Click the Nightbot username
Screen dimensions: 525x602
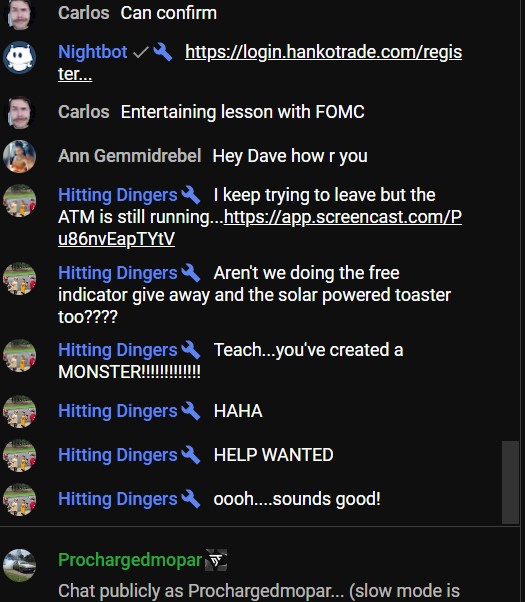(93, 52)
